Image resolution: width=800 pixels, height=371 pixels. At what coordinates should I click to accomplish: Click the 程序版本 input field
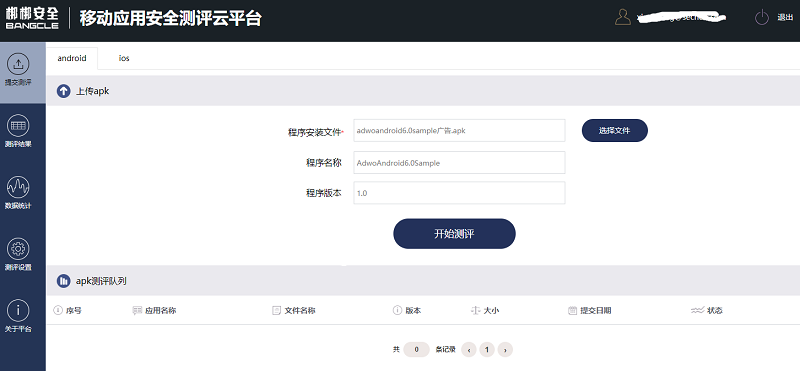pos(459,193)
